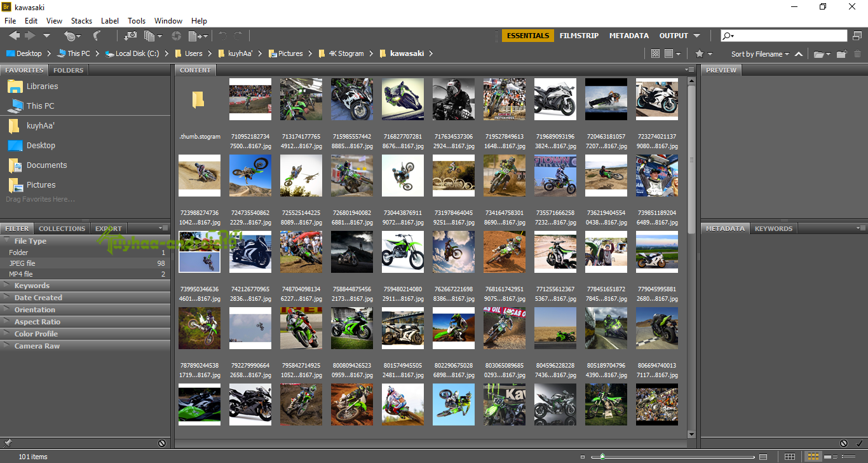Create a new folder with the toolbar icon
This screenshot has width=868, height=463.
pyautogui.click(x=841, y=53)
